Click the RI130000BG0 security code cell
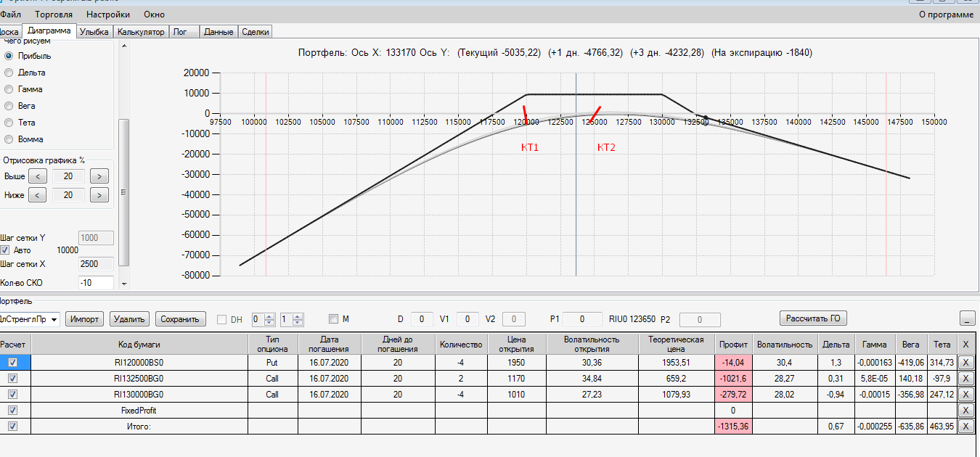 coord(139,395)
